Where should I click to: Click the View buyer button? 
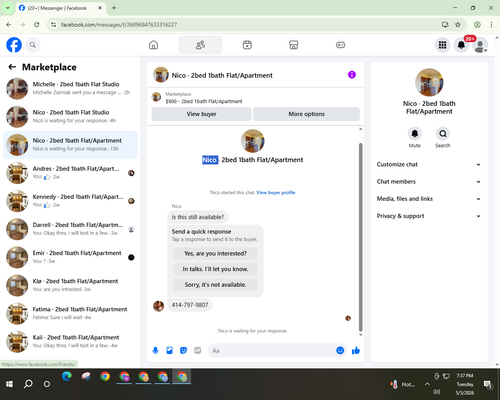[201, 114]
